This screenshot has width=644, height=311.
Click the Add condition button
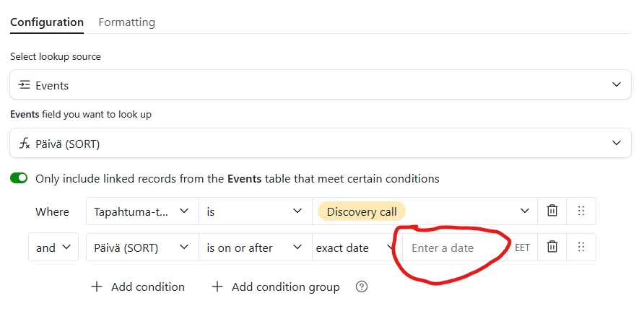click(138, 286)
